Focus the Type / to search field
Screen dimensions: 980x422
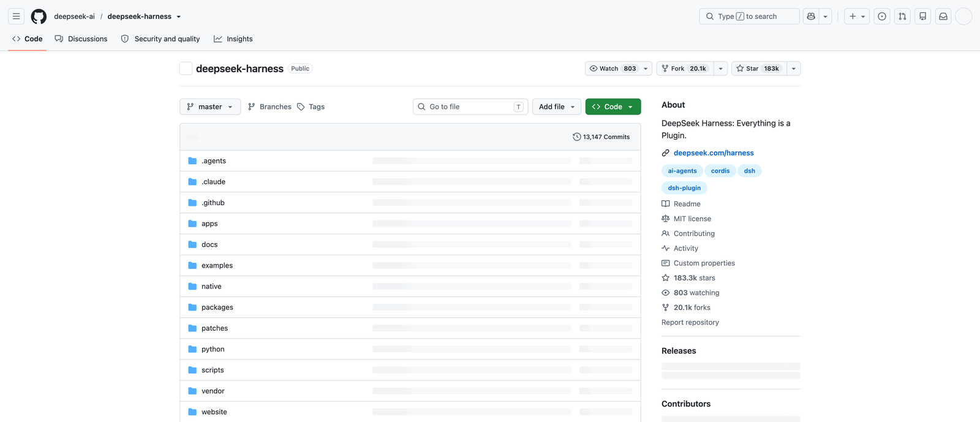click(x=749, y=17)
